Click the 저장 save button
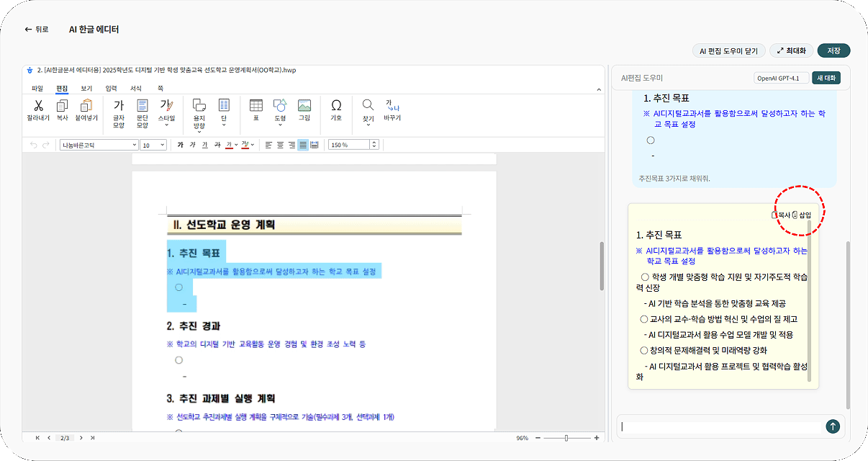Viewport: 868px width, 461px height. coord(833,50)
